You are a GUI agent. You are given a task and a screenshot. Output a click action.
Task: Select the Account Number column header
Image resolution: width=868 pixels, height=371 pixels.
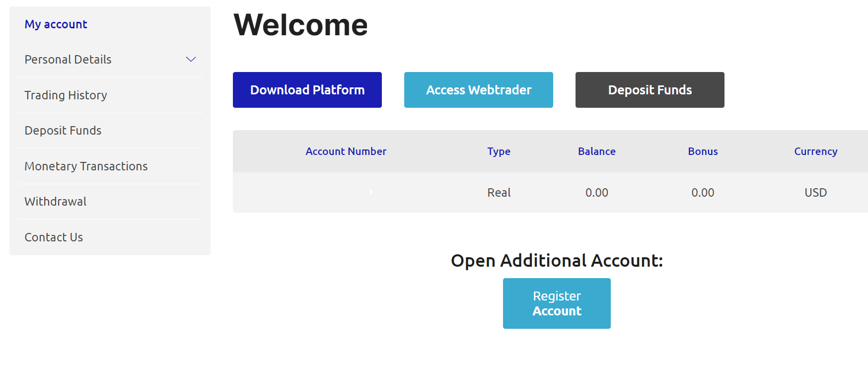[346, 151]
